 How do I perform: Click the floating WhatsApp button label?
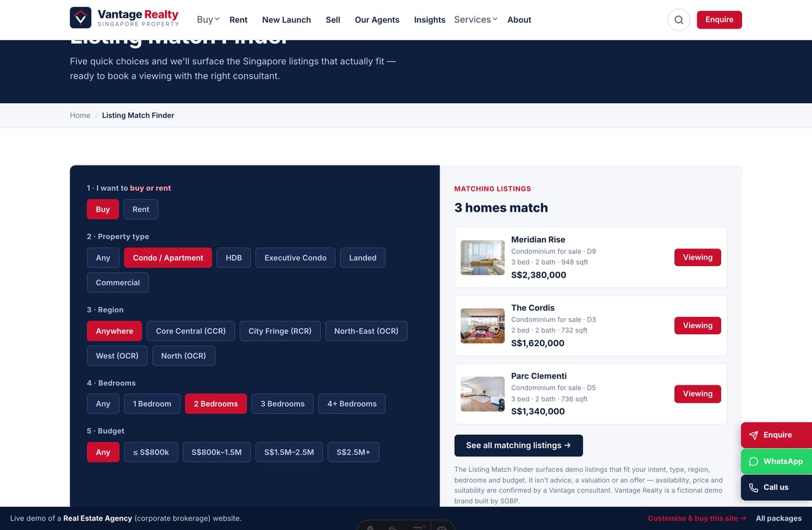(x=783, y=462)
